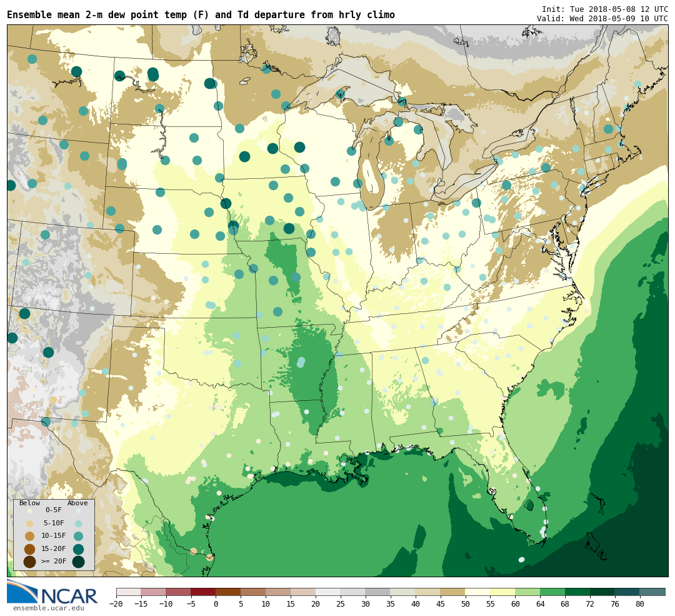Pick the colorbar swatch between -20 and -15
The height and width of the screenshot is (616, 675).
click(x=129, y=592)
